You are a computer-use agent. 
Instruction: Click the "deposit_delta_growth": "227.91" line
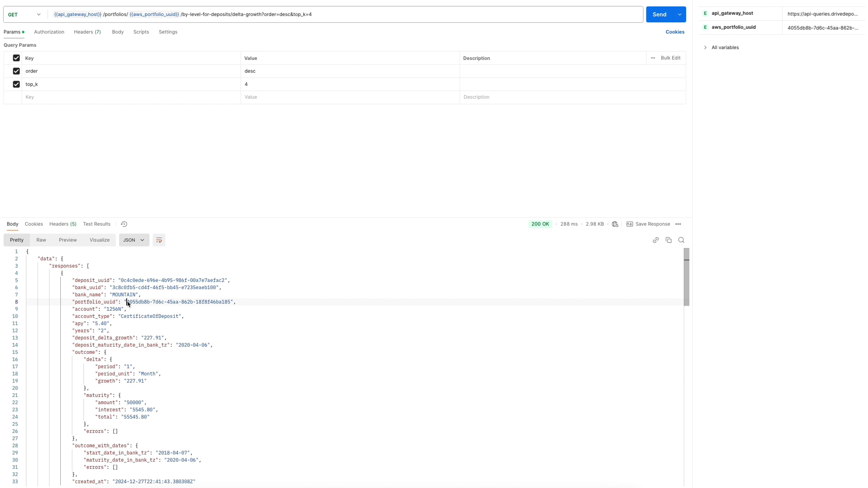119,338
